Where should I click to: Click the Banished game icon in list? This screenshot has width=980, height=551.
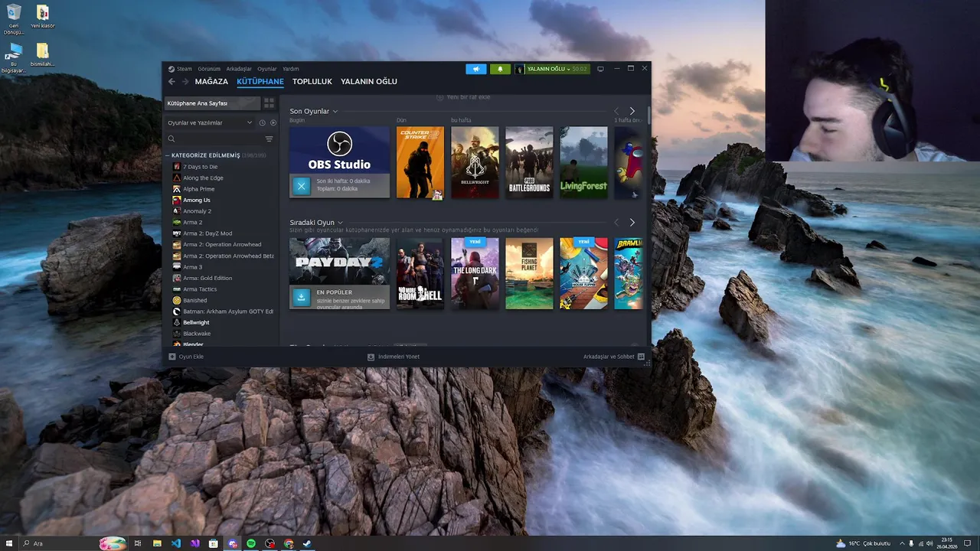177,300
